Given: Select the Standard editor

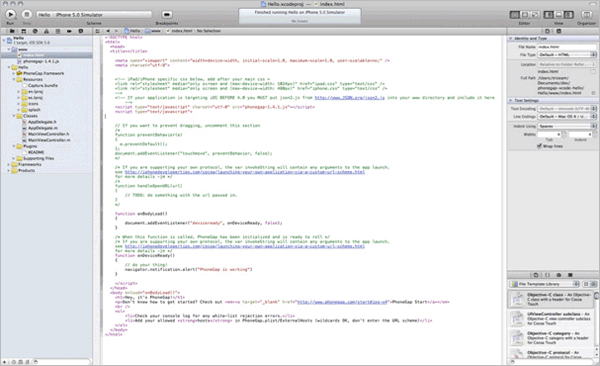Looking at the screenshot, I should 515,15.
